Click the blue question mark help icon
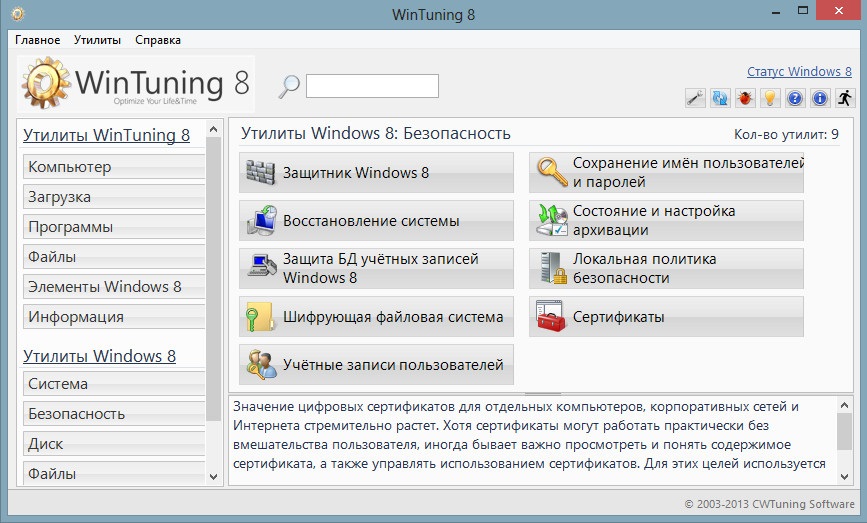The height and width of the screenshot is (523, 867). [795, 98]
